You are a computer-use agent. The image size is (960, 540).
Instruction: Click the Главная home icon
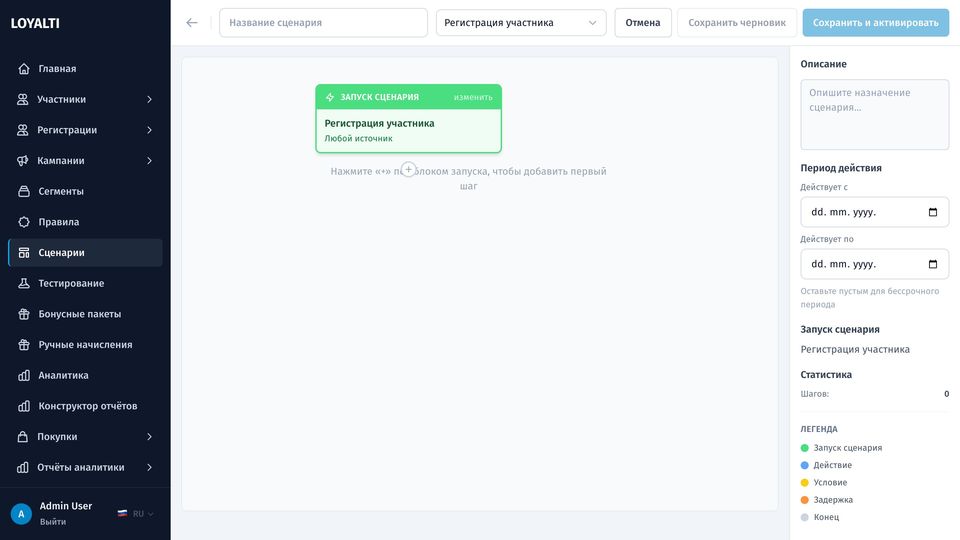pos(24,69)
